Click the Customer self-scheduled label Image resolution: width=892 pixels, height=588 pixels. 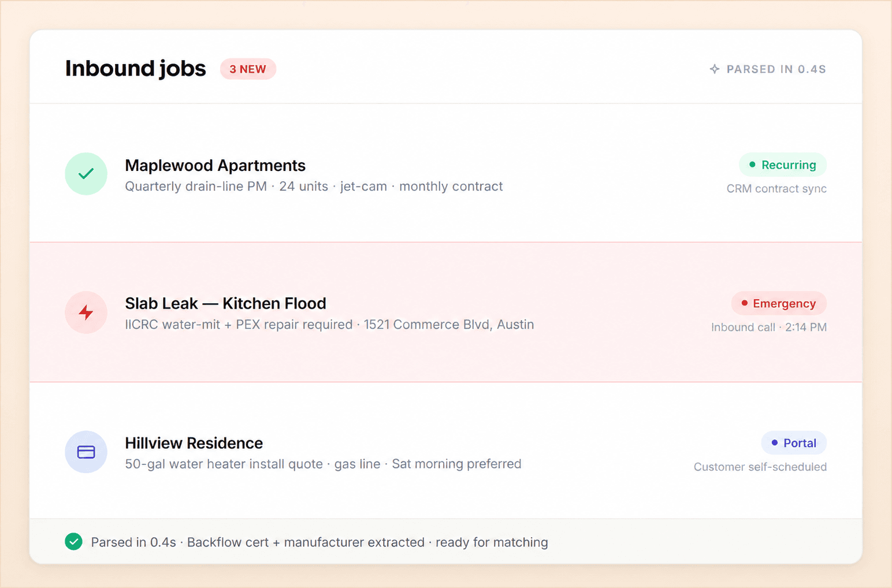pyautogui.click(x=760, y=467)
